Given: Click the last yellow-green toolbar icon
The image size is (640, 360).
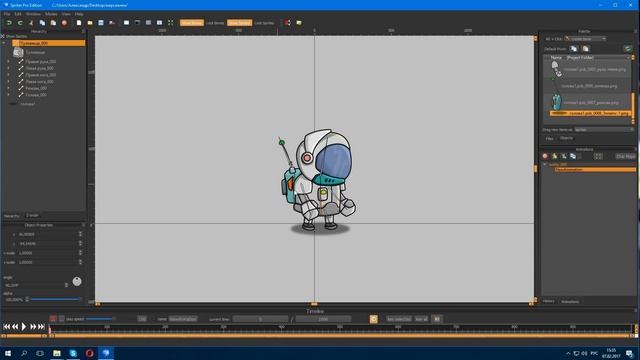Looking at the screenshot, I should tap(299, 23).
